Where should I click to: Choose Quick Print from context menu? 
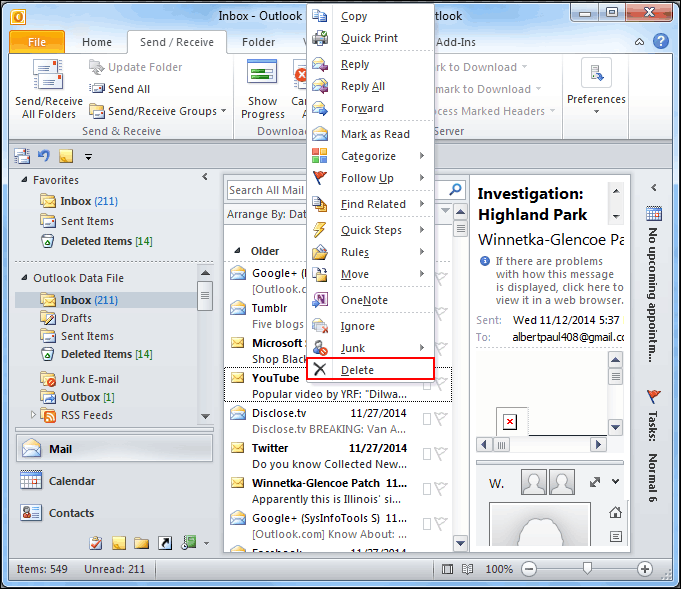[370, 38]
